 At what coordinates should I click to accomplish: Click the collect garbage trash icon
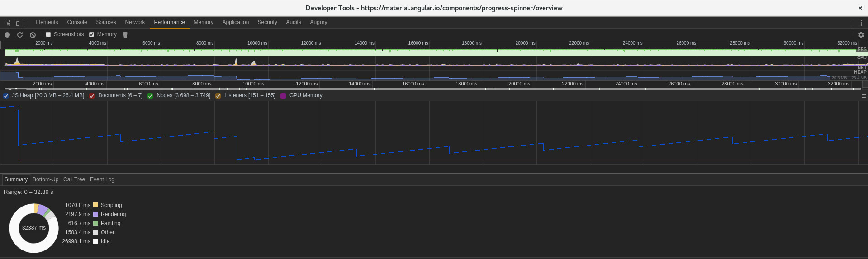[x=125, y=35]
